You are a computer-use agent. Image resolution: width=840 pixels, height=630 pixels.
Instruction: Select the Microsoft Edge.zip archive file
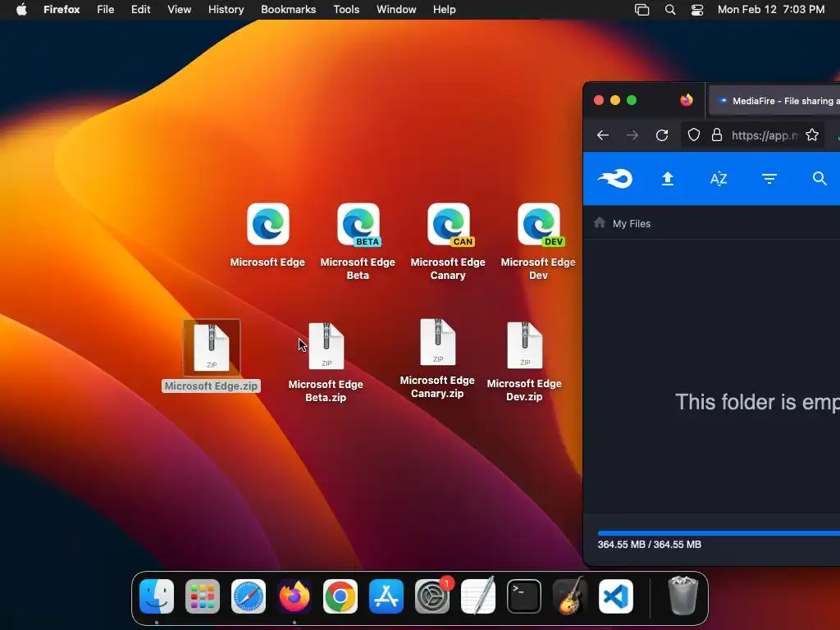coord(212,347)
